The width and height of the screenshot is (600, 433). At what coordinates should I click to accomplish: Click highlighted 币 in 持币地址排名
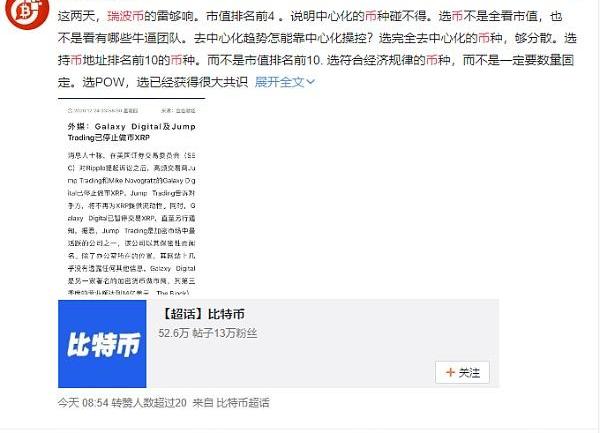pos(77,60)
